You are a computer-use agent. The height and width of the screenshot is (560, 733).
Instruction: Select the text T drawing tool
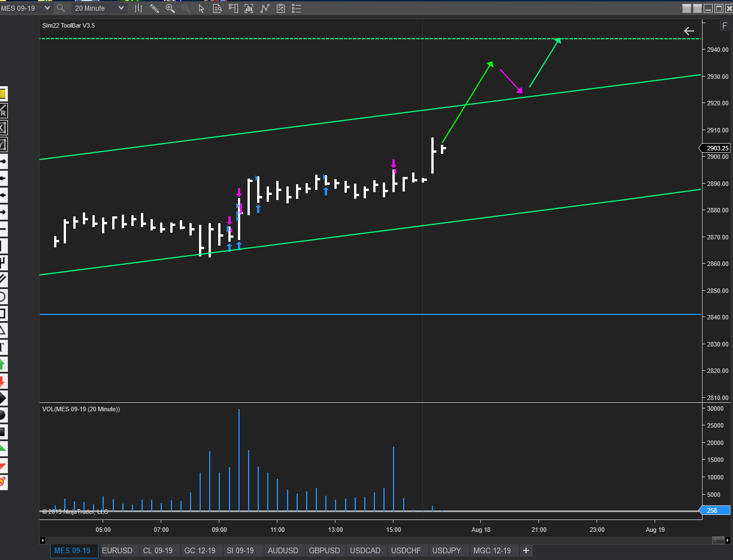tap(3, 347)
